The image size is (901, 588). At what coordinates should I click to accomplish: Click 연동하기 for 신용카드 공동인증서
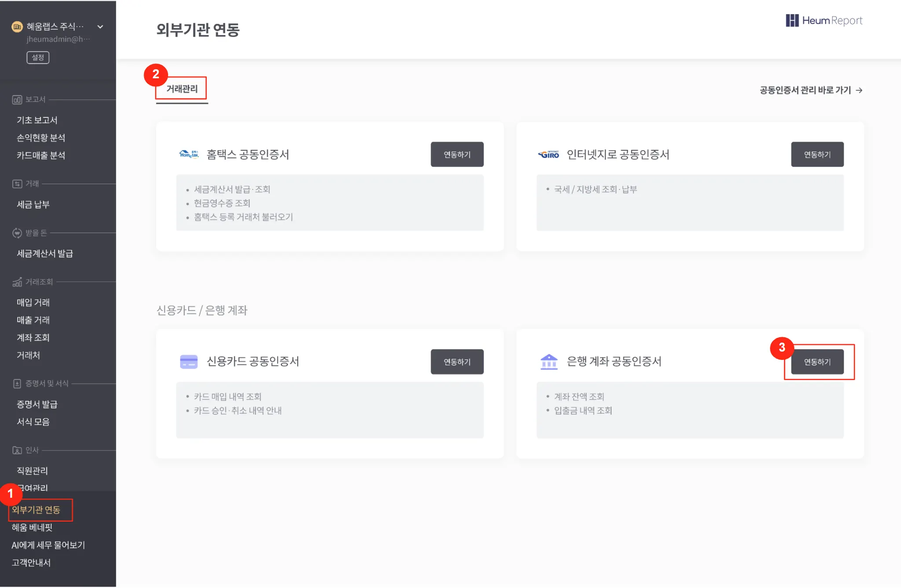pos(457,362)
